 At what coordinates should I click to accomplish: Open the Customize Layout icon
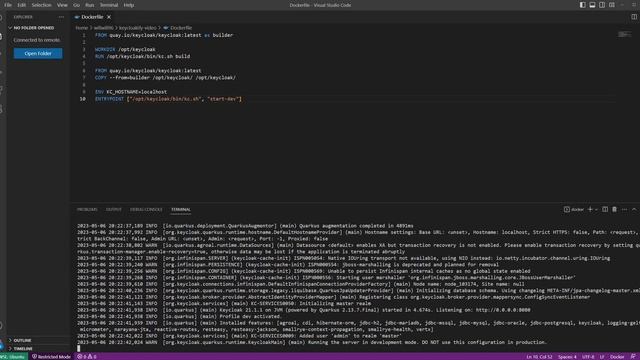tap(612, 5)
